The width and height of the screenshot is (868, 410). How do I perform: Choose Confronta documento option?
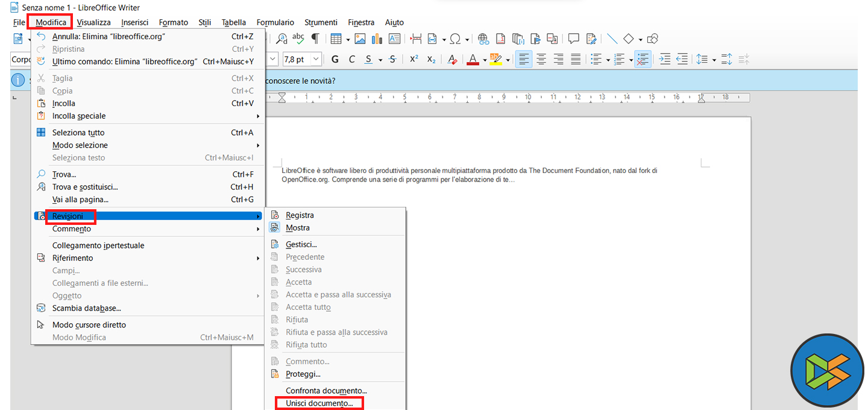[326, 391]
